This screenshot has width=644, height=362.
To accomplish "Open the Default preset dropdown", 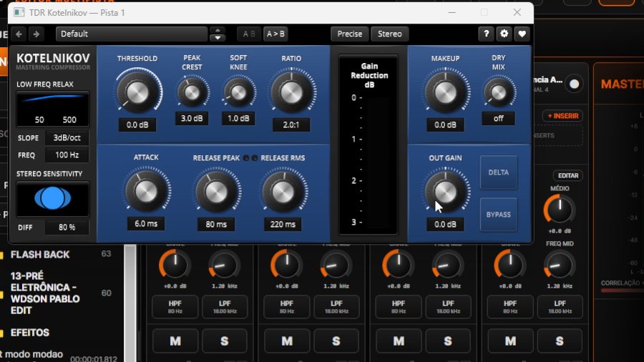I will [132, 34].
